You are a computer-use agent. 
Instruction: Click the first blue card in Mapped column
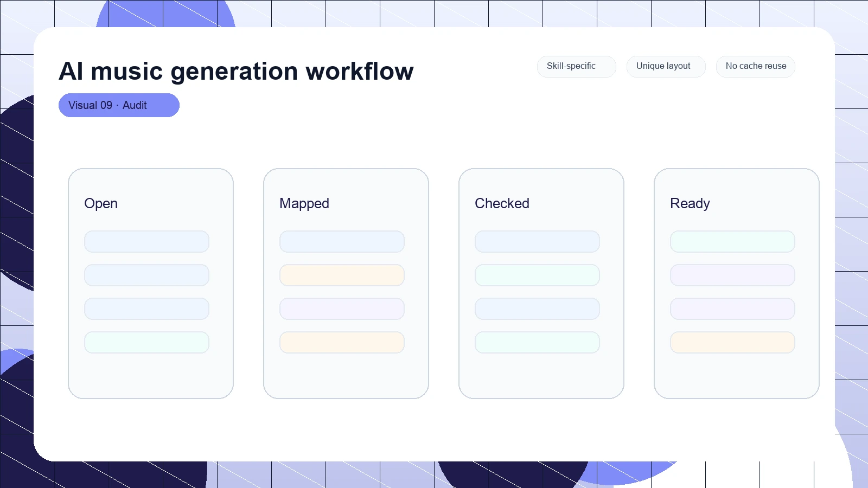[x=342, y=242]
